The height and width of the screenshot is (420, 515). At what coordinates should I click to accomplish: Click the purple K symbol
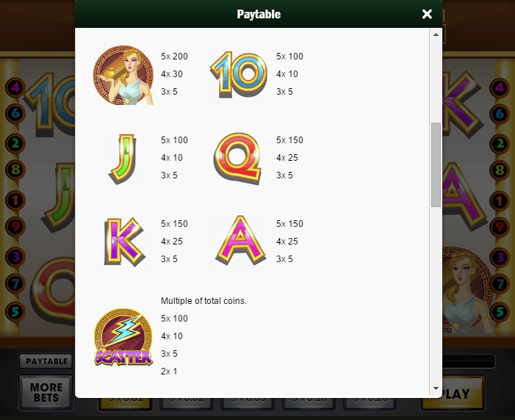pos(124,242)
